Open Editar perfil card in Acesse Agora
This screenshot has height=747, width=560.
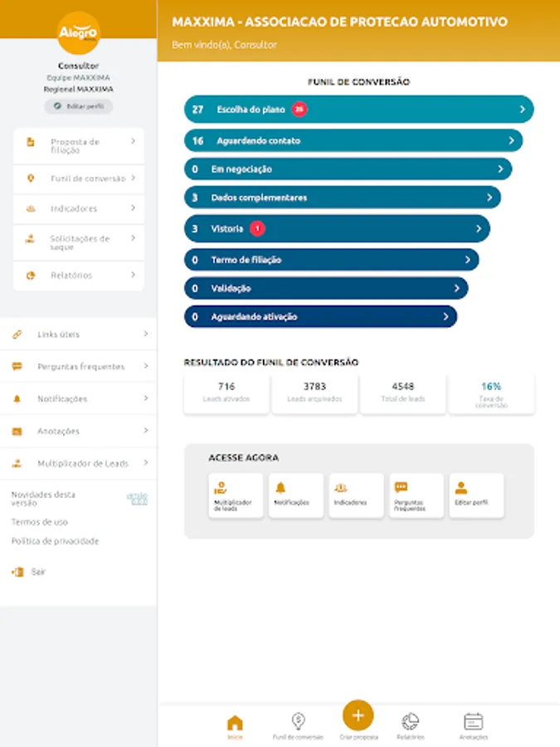pos(476,496)
